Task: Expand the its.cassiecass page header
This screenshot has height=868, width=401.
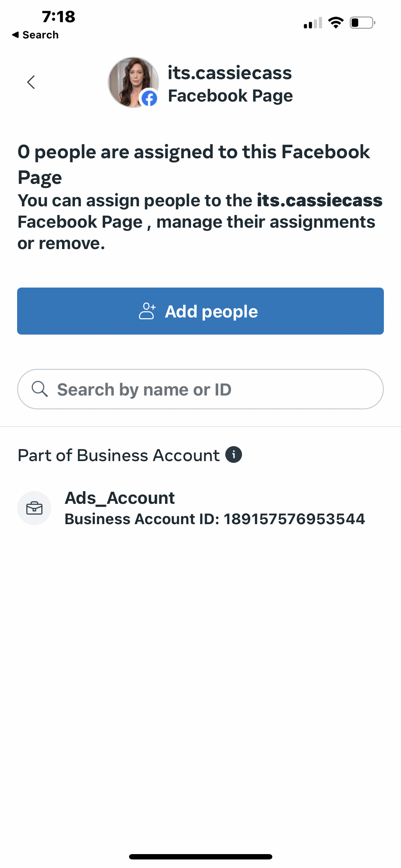Action: pos(230,73)
